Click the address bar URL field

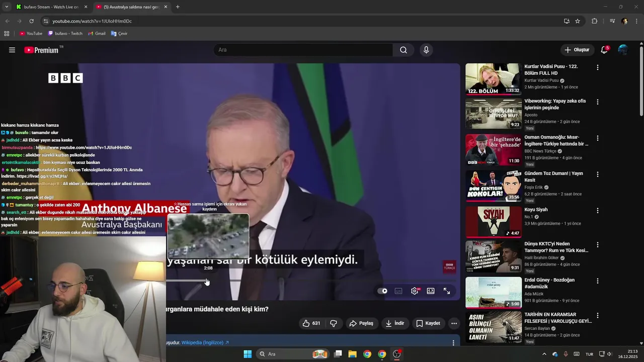[x=302, y=21]
